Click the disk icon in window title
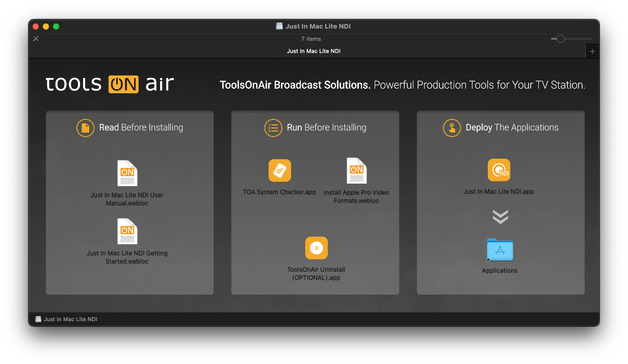Screen dimensions: 628x364 (279, 26)
